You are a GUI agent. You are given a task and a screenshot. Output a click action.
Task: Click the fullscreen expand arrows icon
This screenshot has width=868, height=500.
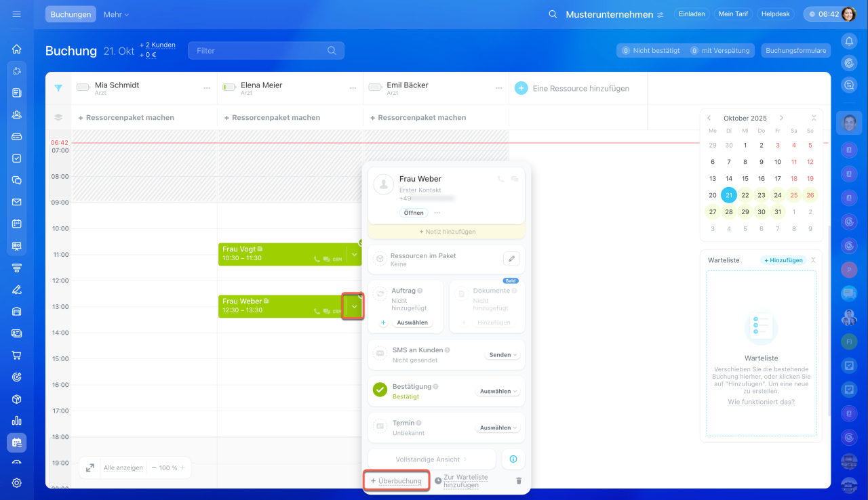click(90, 467)
